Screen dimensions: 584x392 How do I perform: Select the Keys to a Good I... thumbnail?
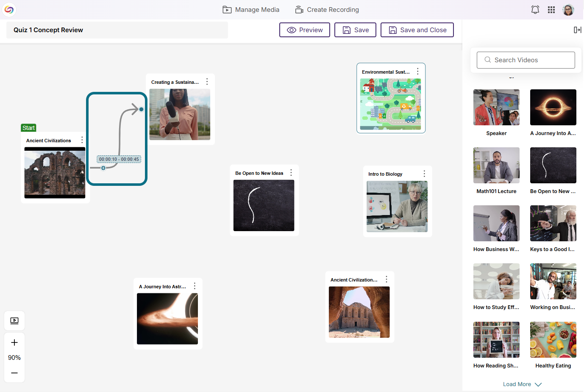click(553, 223)
